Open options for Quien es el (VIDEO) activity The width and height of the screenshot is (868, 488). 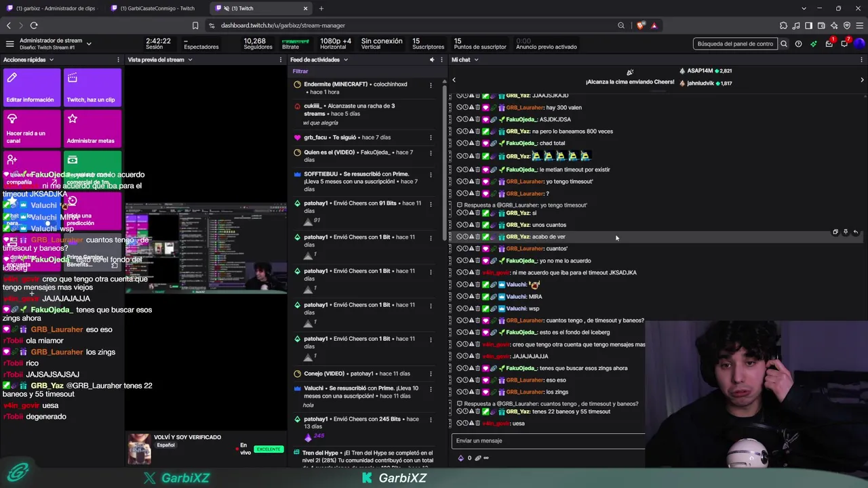point(431,153)
